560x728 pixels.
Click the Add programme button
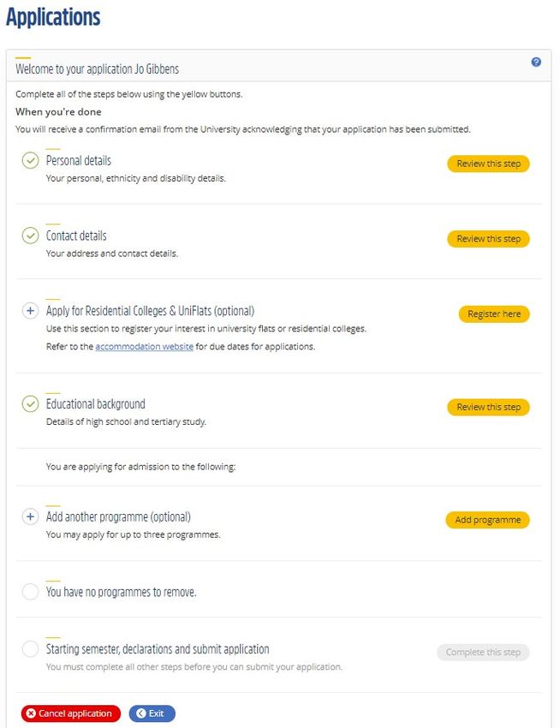(487, 520)
